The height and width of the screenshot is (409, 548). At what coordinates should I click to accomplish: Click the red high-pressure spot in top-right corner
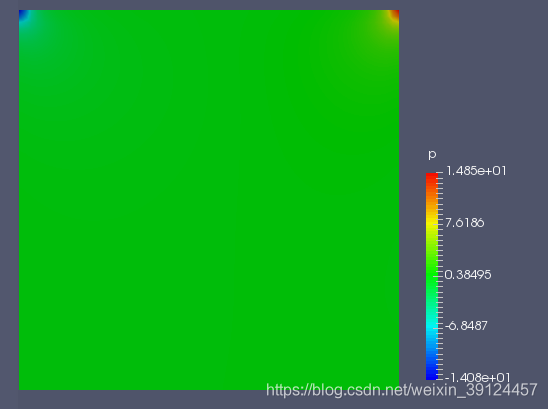pos(395,14)
